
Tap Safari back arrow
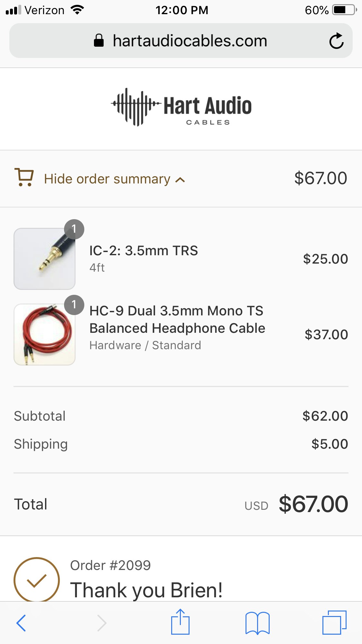click(21, 623)
